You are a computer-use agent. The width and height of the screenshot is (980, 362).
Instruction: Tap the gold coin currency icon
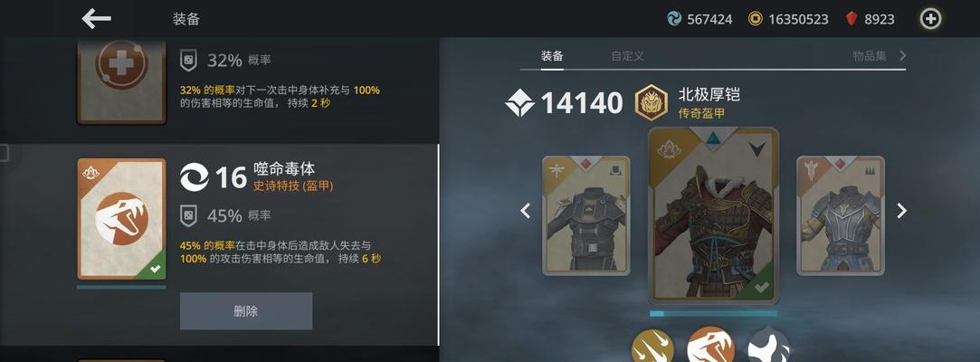click(x=755, y=19)
